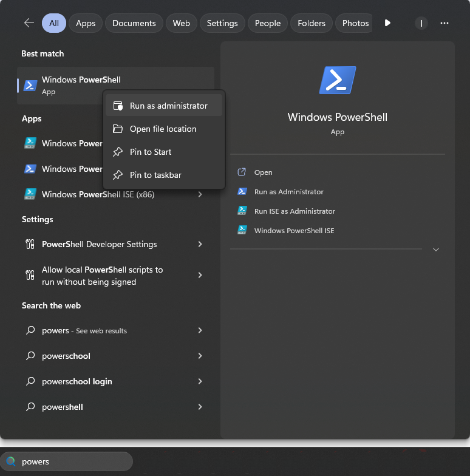Click the pin icon beside Pin to taskbar
The width and height of the screenshot is (470, 476).
pyautogui.click(x=118, y=175)
